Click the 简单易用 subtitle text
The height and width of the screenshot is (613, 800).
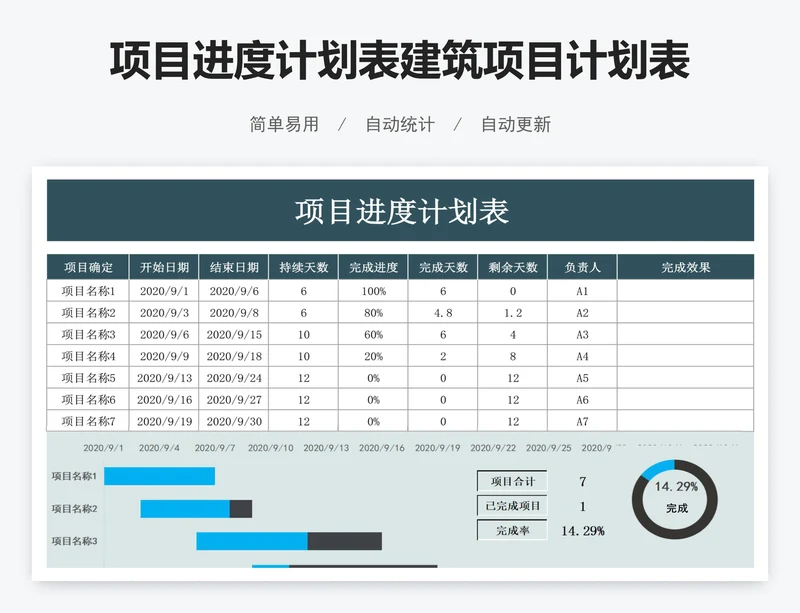click(284, 124)
